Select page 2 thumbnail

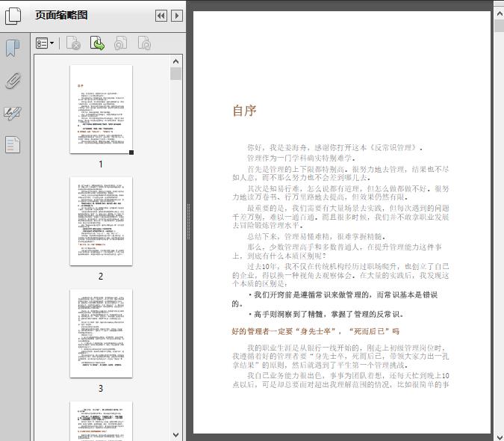pos(101,221)
